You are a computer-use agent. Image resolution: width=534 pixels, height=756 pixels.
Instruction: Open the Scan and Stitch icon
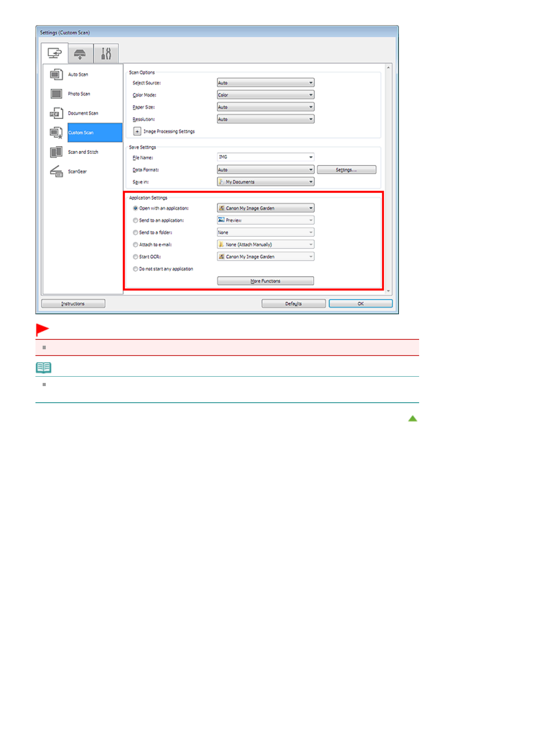[56, 152]
